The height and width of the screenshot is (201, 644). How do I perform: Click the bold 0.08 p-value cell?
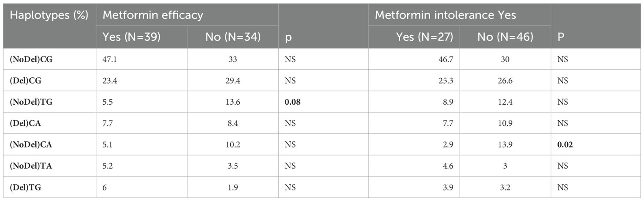(292, 102)
